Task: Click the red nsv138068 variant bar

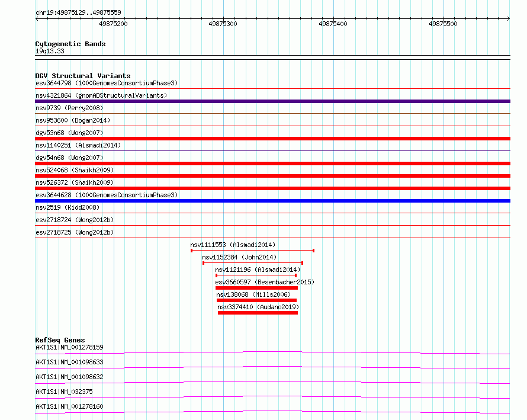Action: (257, 300)
